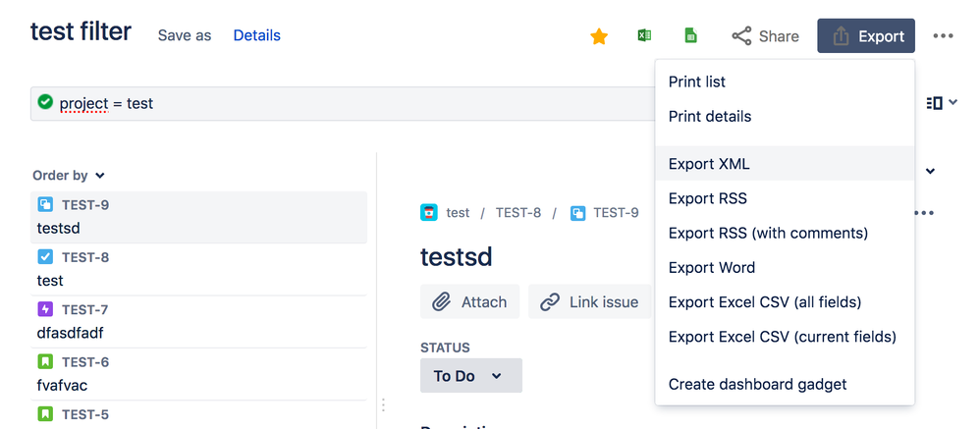The height and width of the screenshot is (429, 980).
Task: Click the JQL query field 'project = test'
Action: click(x=344, y=103)
